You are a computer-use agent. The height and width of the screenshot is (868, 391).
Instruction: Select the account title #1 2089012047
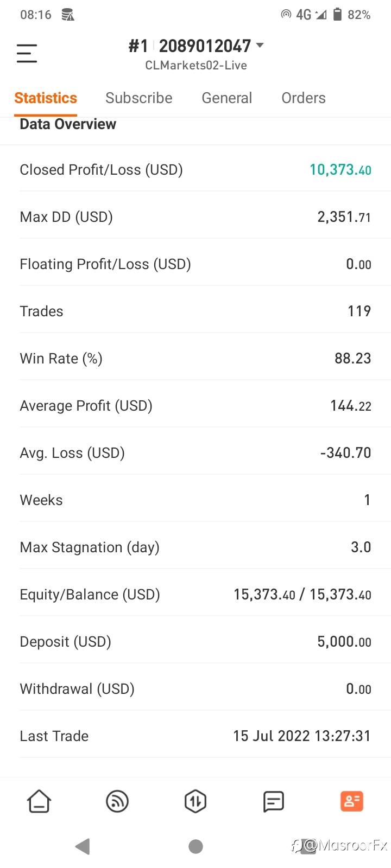[x=190, y=46]
